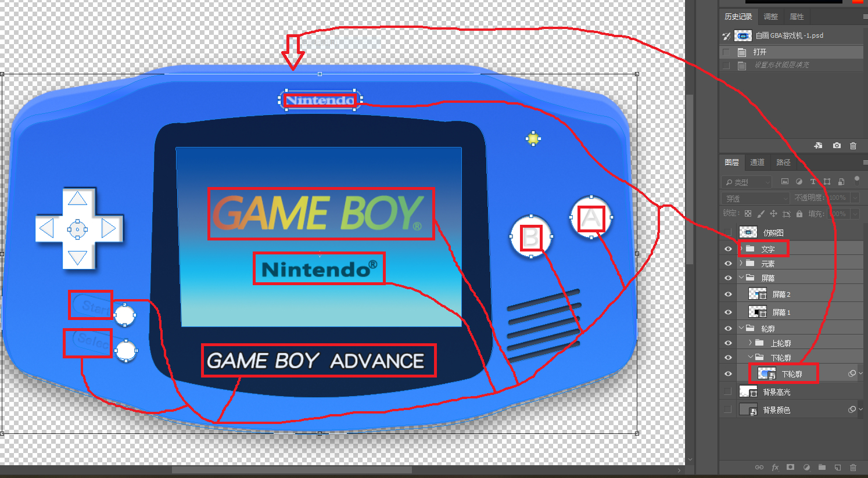
Task: Click blending options indicator on 下轮廓 layer
Action: 852,373
